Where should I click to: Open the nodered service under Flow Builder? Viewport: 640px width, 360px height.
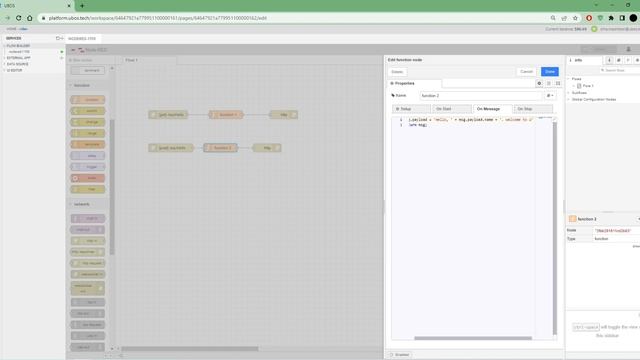(x=19, y=52)
